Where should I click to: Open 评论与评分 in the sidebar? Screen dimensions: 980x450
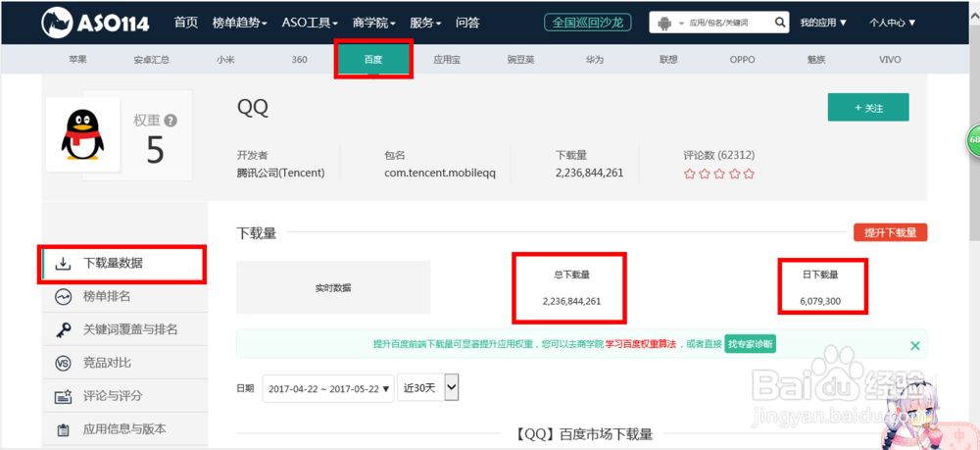point(125,396)
